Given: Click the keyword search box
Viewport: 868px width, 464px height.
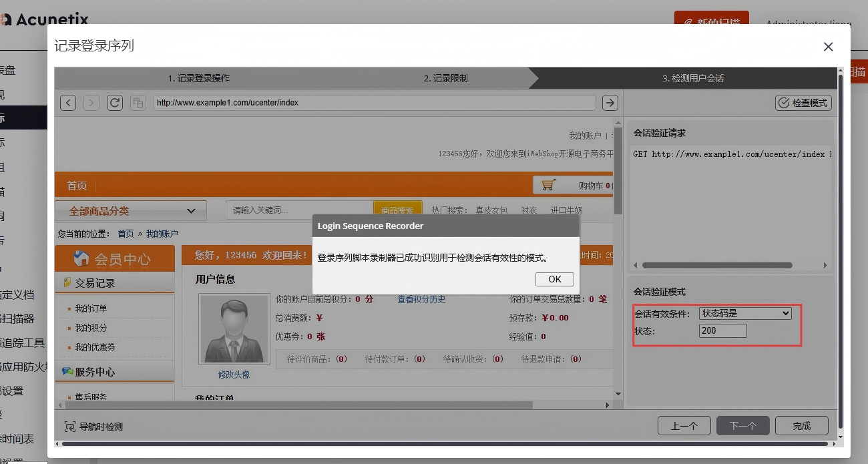Looking at the screenshot, I should pyautogui.click(x=299, y=210).
